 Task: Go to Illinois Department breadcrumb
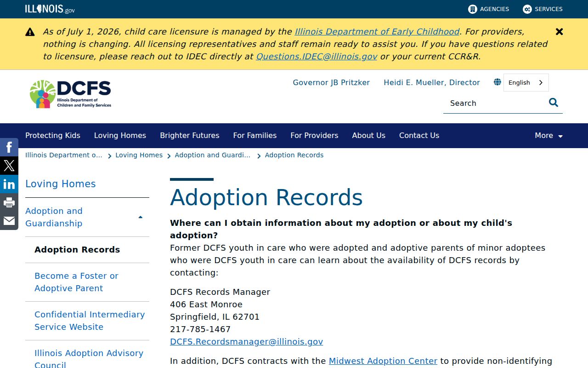(64, 155)
